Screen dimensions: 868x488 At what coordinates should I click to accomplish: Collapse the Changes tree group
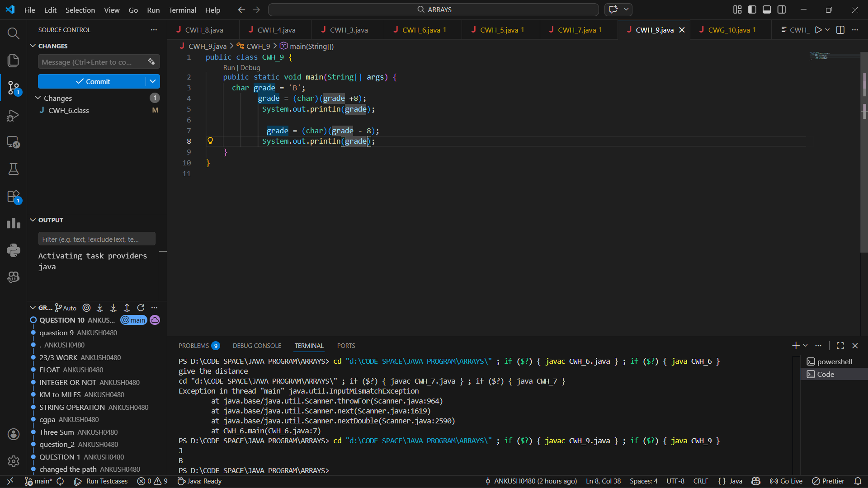[38, 98]
